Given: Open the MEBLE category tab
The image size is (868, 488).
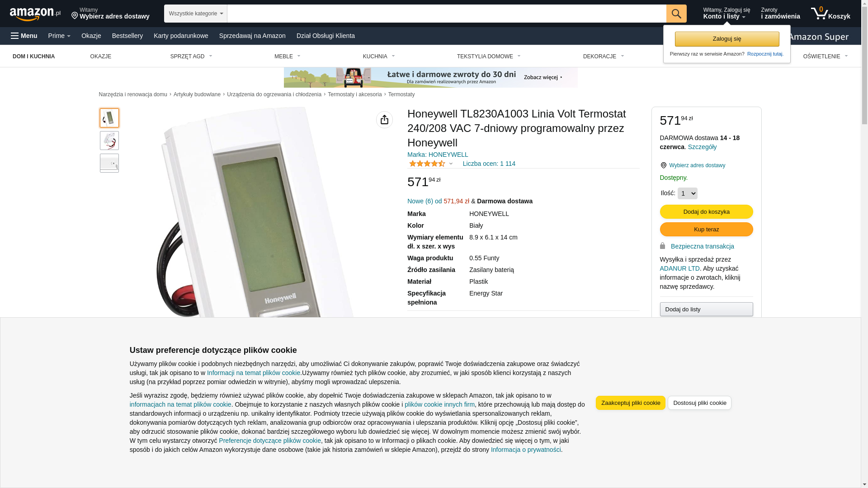Looking at the screenshot, I should pyautogui.click(x=288, y=56).
